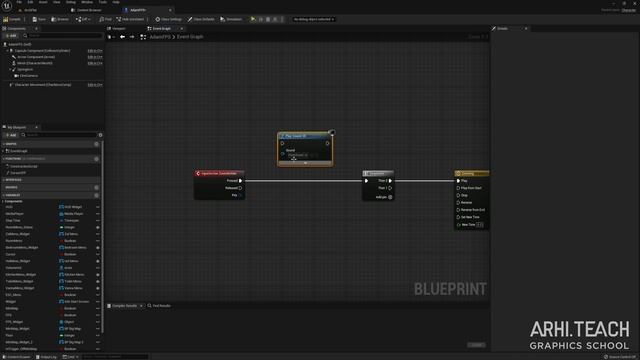Viewport: 640px width, 360px height.
Task: Open the Compiler Results tab
Action: (x=124, y=306)
